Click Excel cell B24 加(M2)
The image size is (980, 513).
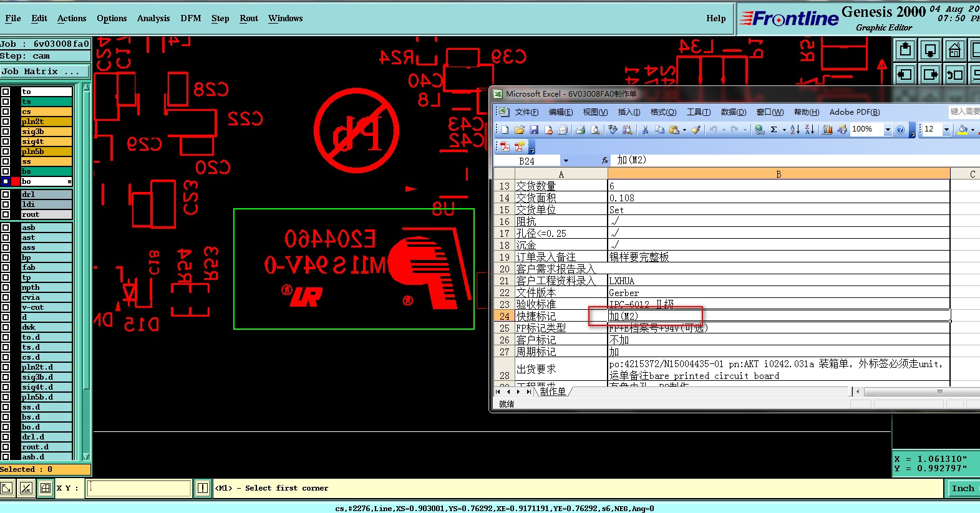(x=779, y=316)
